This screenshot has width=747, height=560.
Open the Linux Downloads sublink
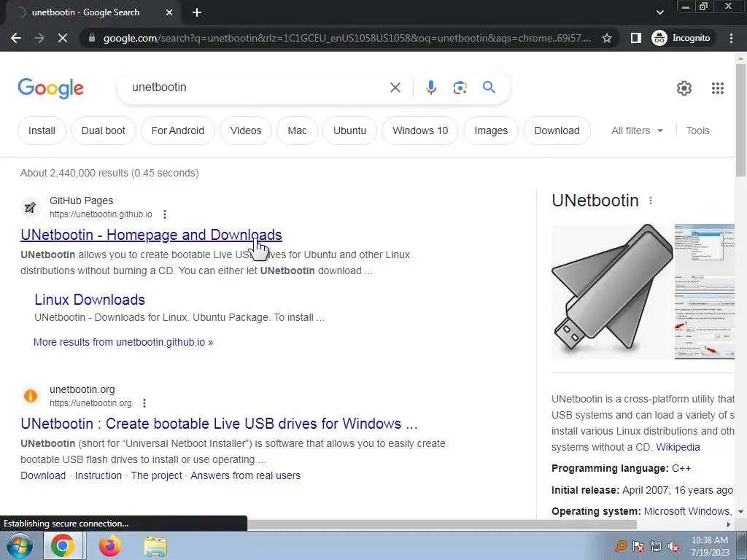[x=90, y=300]
